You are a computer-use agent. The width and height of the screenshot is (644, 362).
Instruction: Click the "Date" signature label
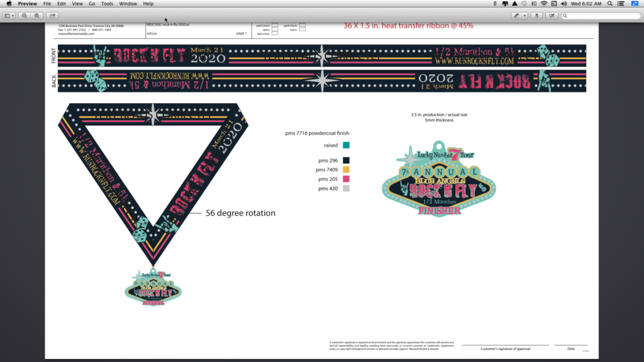[571, 349]
